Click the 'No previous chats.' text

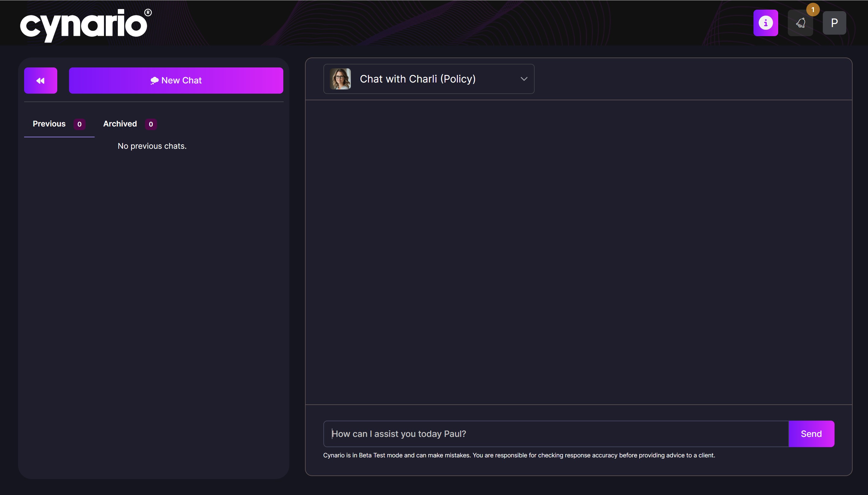(152, 146)
